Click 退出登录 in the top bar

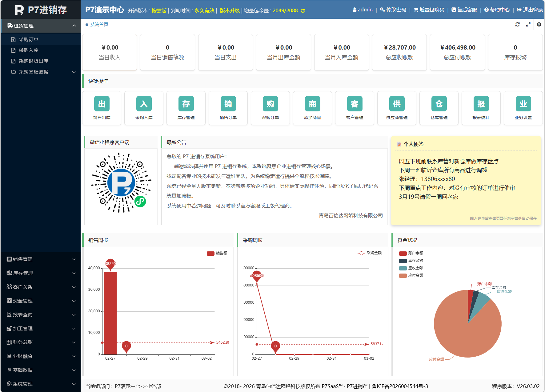click(530, 10)
